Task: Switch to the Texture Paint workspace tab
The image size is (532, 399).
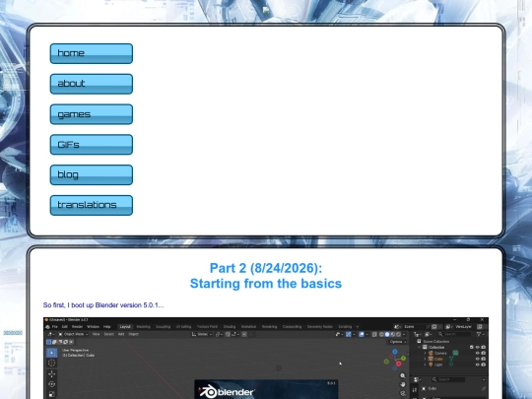Action: click(207, 327)
